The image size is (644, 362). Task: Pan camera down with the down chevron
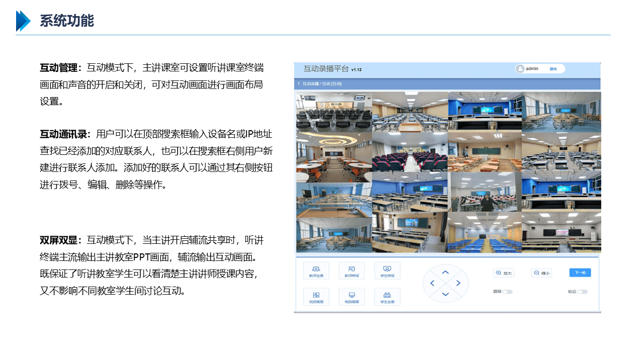tap(445, 294)
